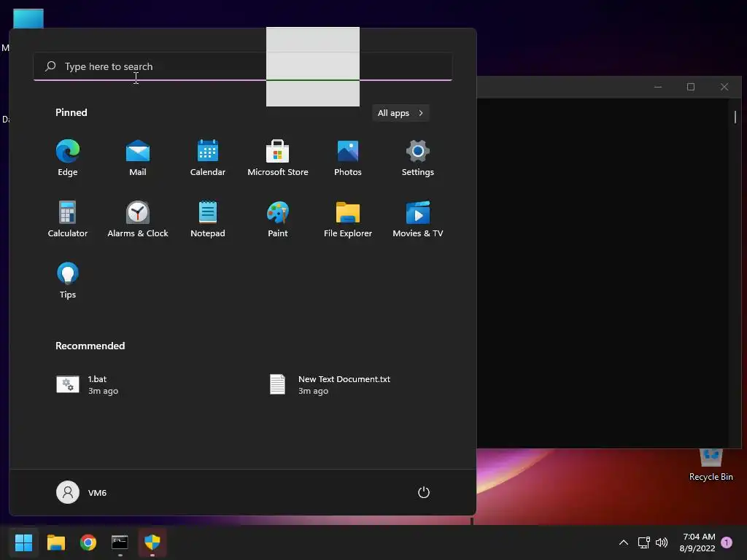Click the power button in Start menu
Image resolution: width=747 pixels, height=560 pixels.
click(424, 492)
